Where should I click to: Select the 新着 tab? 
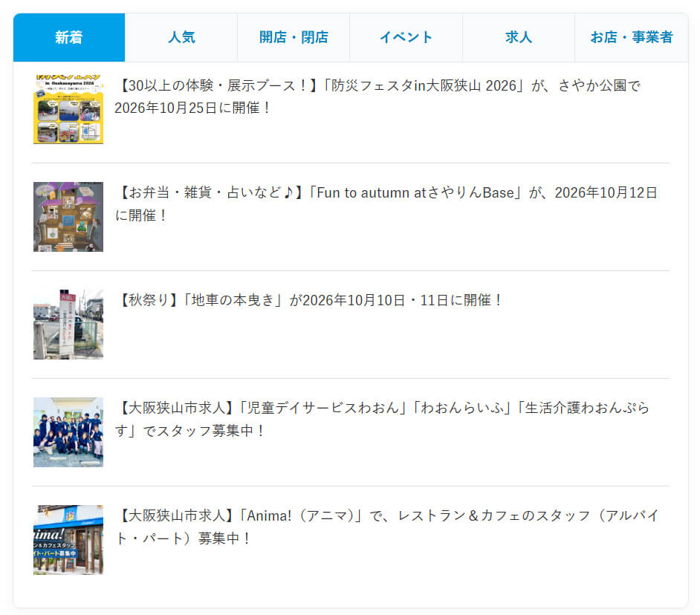point(69,37)
